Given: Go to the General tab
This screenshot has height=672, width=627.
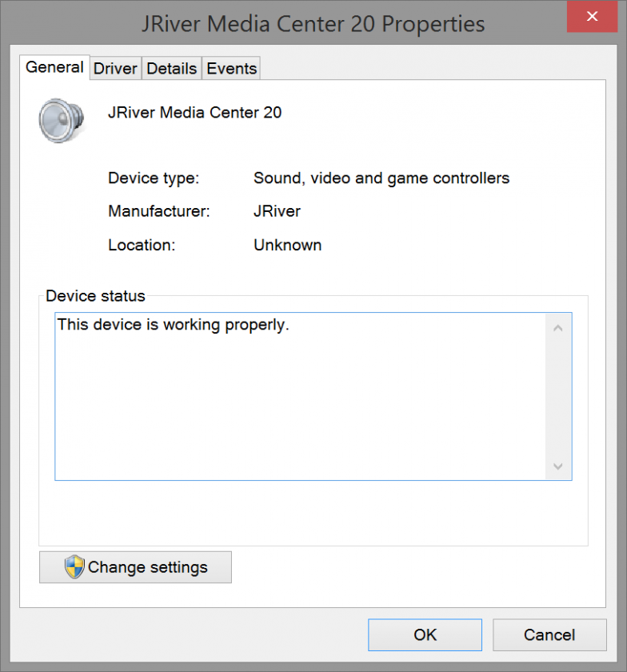Looking at the screenshot, I should (54, 67).
